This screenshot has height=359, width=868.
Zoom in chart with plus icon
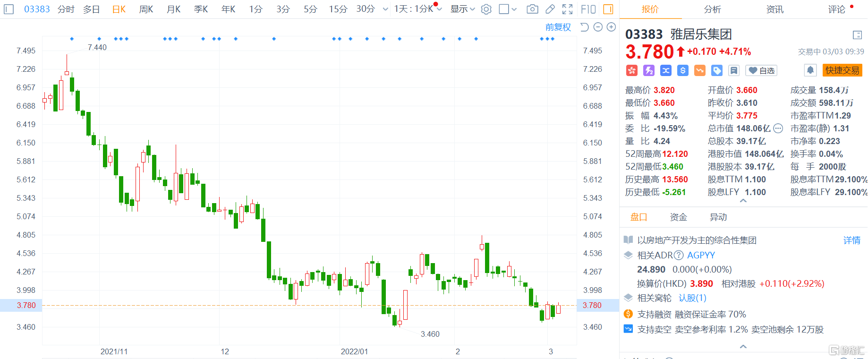pyautogui.click(x=611, y=27)
